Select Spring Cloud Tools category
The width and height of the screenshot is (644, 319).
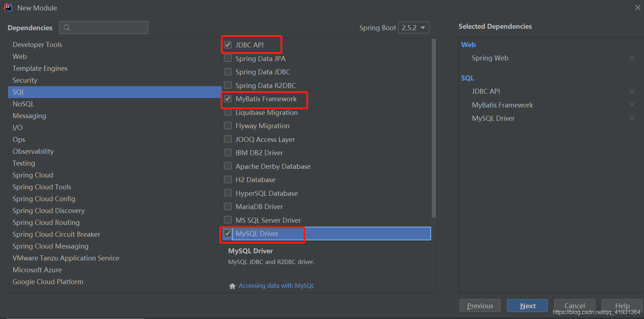click(115, 187)
